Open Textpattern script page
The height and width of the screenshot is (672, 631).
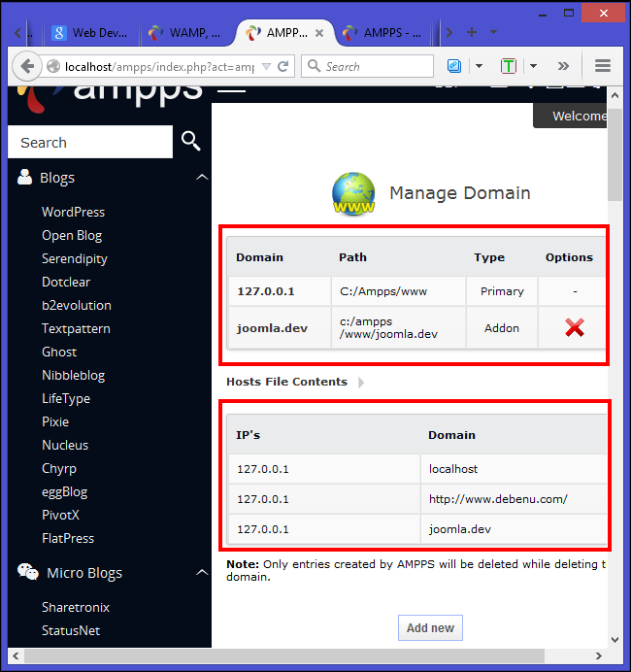click(x=76, y=328)
